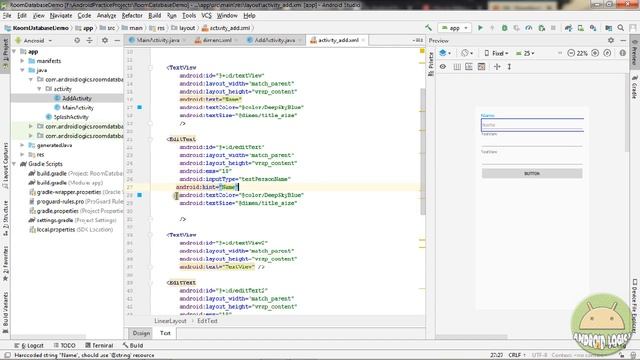640x360 pixels.
Task: Zoom out the layout preview
Action: (571, 53)
